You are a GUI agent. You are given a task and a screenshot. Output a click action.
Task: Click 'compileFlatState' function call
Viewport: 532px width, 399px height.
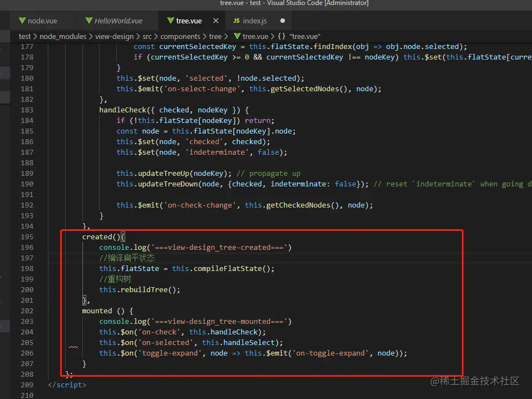228,269
